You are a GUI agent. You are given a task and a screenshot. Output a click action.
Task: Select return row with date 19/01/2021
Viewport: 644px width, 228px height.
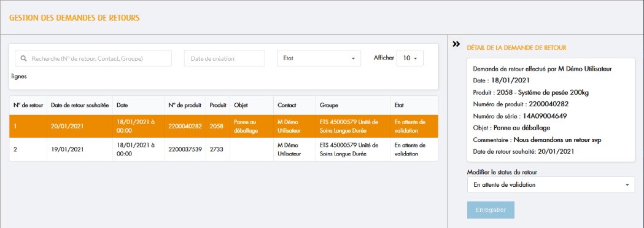click(224, 149)
